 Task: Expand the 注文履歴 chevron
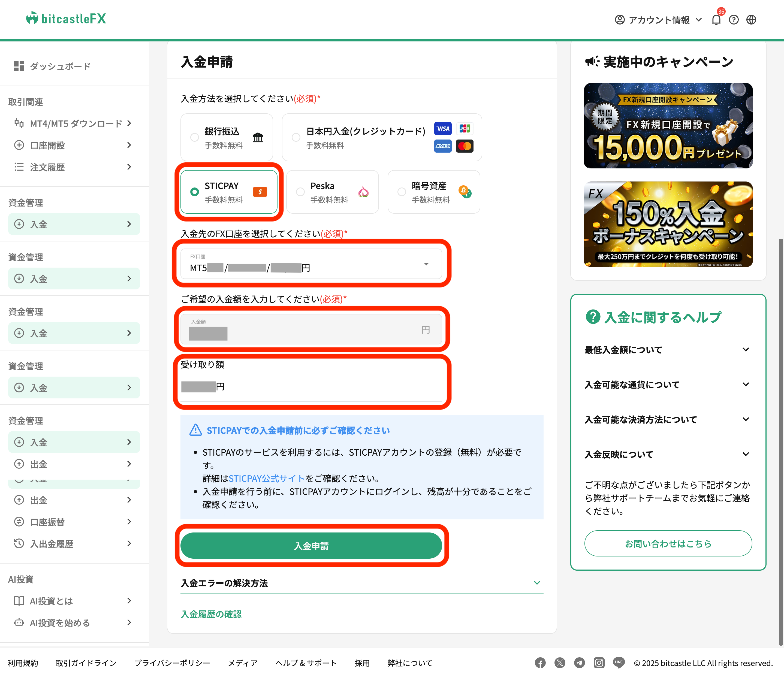129,167
